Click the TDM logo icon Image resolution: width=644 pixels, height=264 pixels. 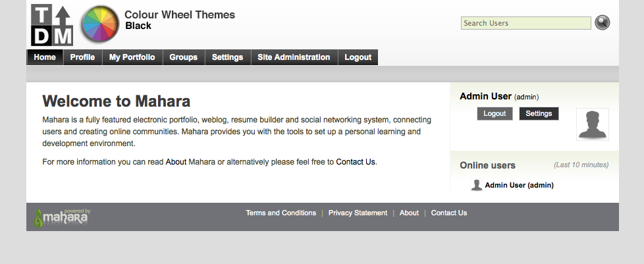click(52, 24)
